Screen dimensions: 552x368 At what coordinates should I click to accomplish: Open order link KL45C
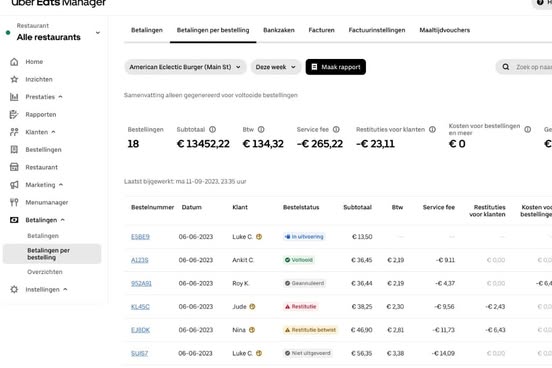[x=140, y=307]
